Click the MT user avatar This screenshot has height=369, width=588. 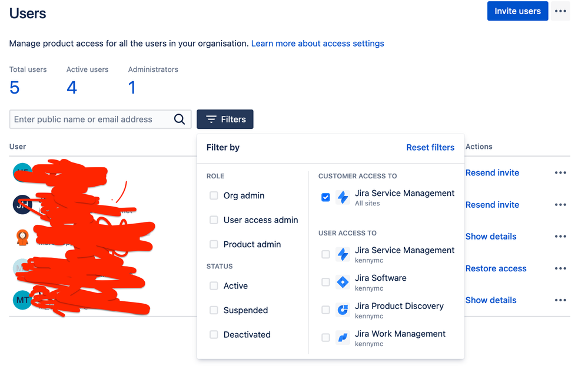click(x=22, y=300)
